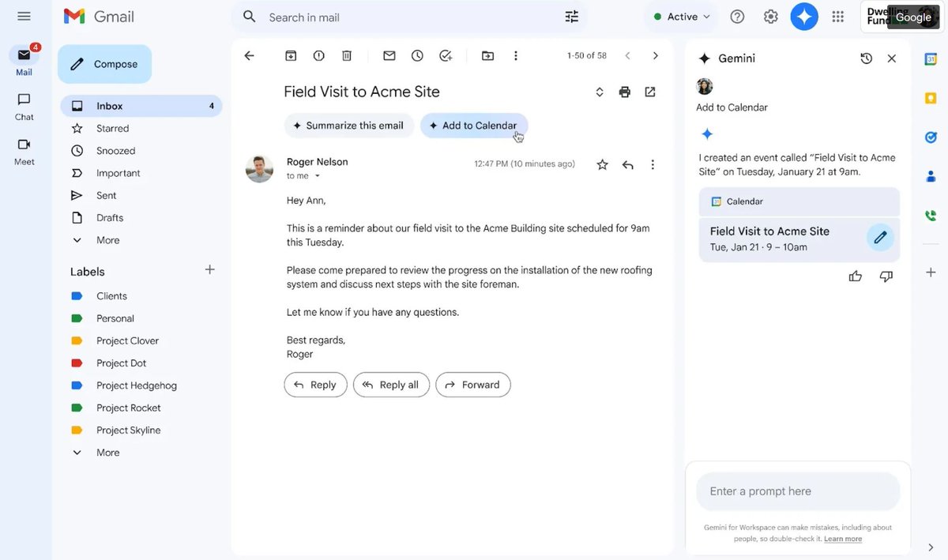Viewport: 948px width, 560px height.
Task: Click the Move to folder icon
Action: (487, 55)
